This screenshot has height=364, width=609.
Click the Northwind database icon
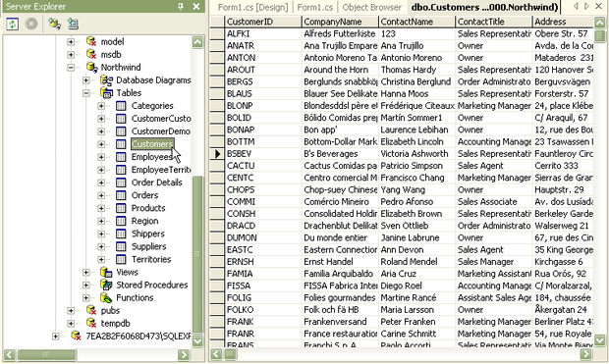[x=91, y=67]
